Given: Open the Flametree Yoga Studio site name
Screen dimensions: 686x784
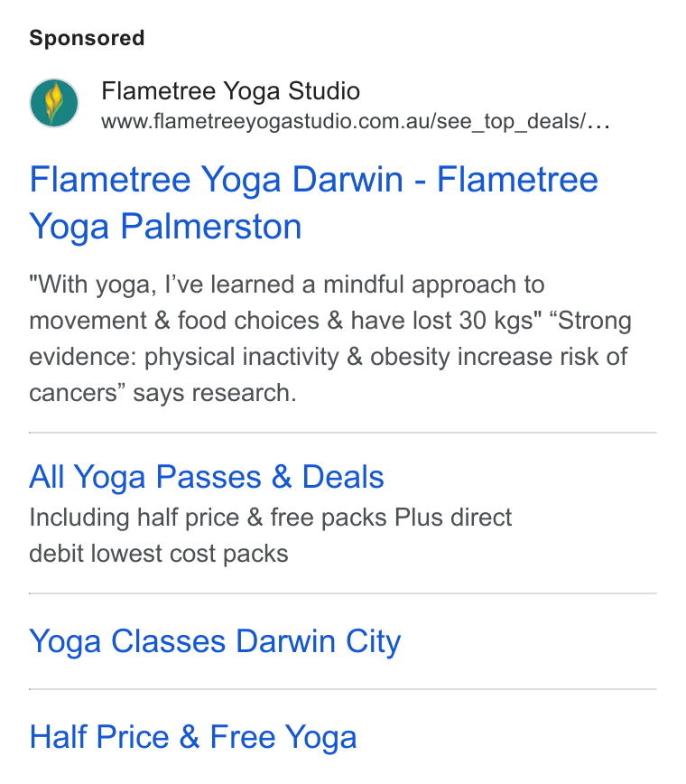Looking at the screenshot, I should tap(230, 91).
